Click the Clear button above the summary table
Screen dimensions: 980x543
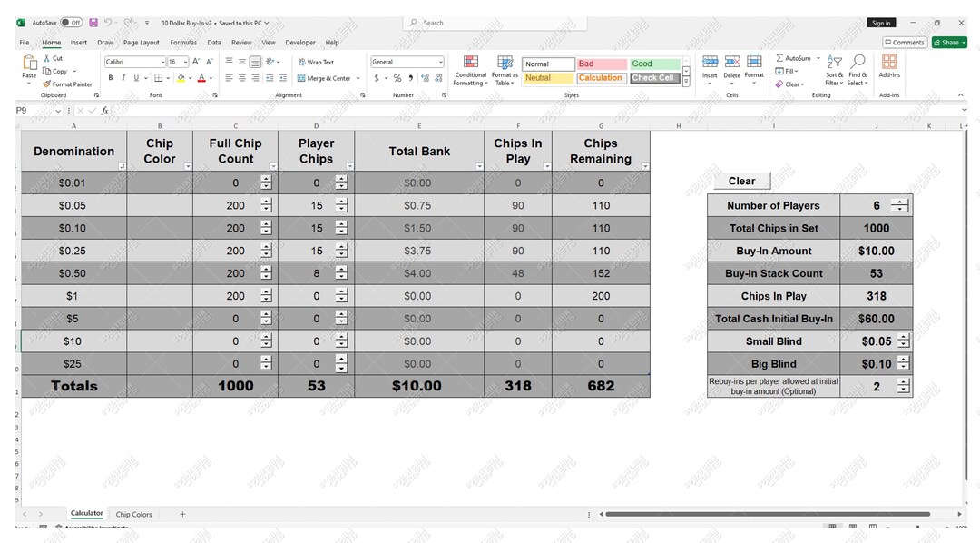pos(741,181)
